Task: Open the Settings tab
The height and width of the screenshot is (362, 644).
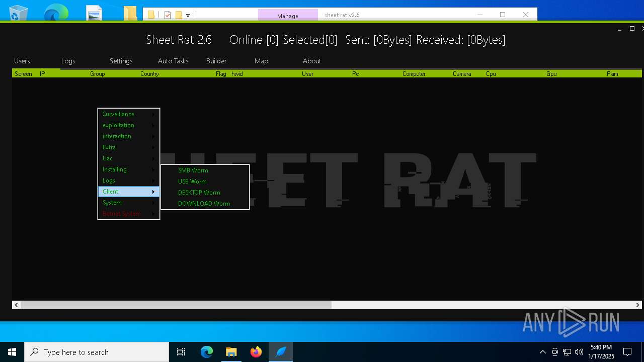Action: click(x=121, y=61)
